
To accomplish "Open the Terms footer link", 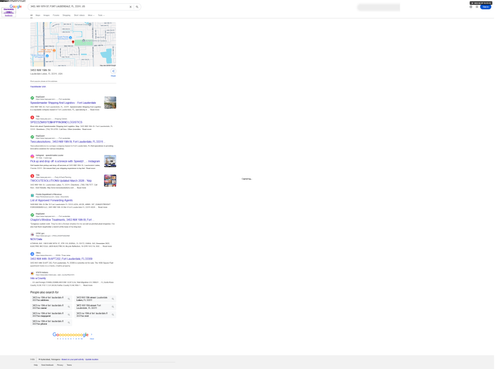I will pos(69,365).
